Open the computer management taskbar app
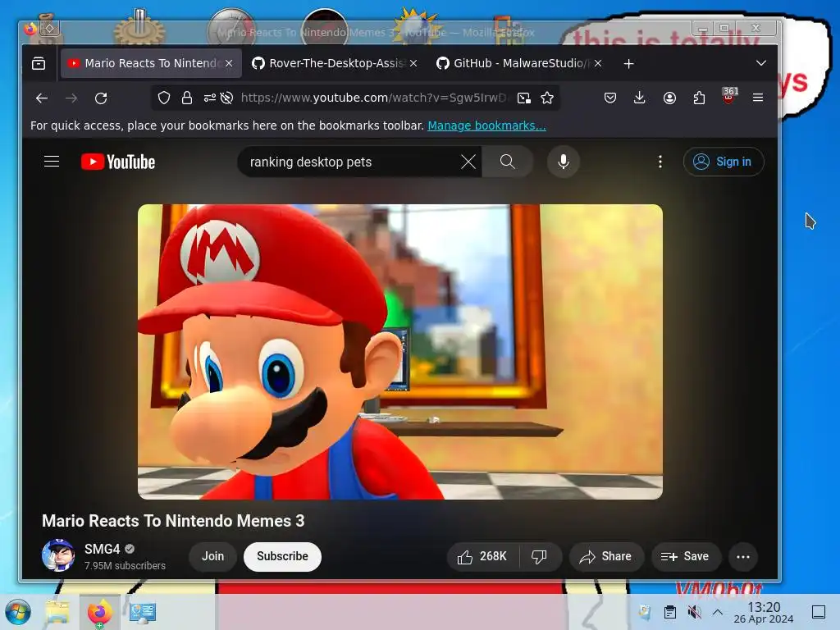840x630 pixels. [x=143, y=612]
